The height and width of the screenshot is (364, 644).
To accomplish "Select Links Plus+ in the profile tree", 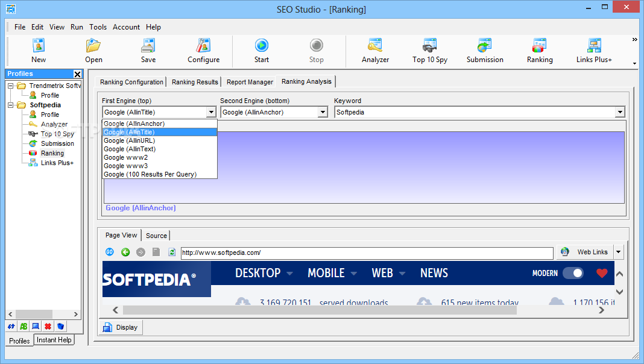I will 57,163.
